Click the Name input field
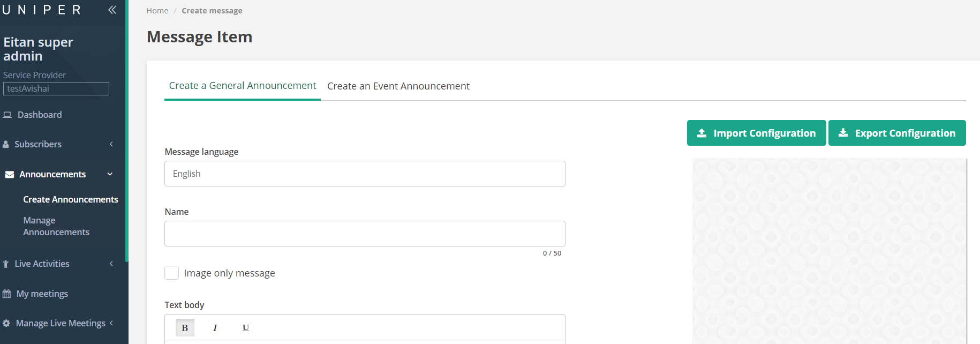Image resolution: width=980 pixels, height=344 pixels. click(365, 234)
